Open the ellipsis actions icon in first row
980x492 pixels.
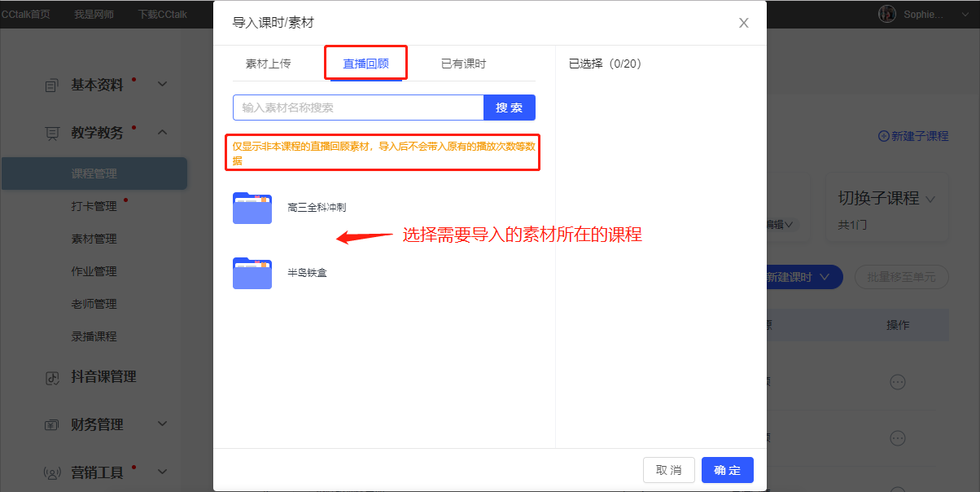[x=898, y=381]
